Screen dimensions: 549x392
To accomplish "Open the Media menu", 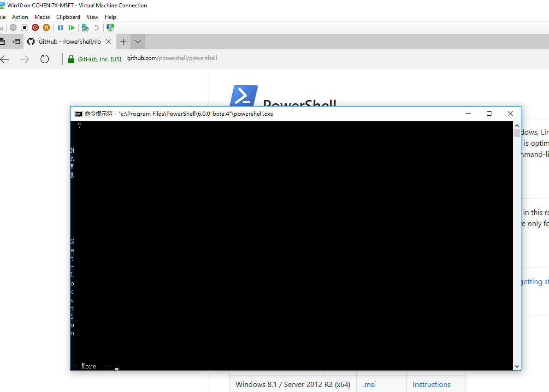I will coord(42,17).
